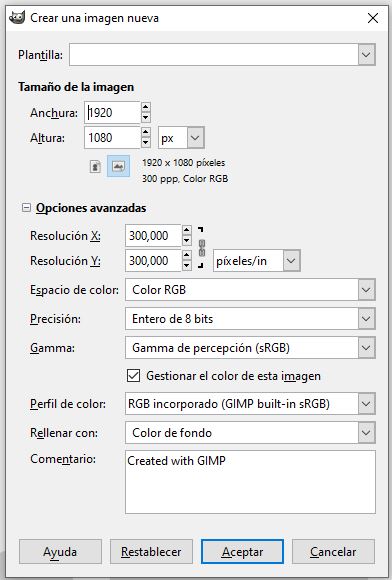Open the px size unit dropdown

pyautogui.click(x=195, y=138)
